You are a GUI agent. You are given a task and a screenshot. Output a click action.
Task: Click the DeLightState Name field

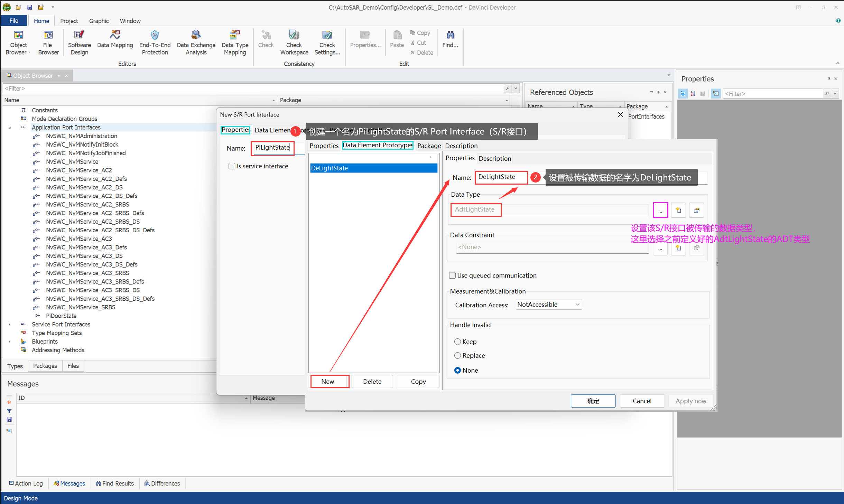click(x=501, y=177)
